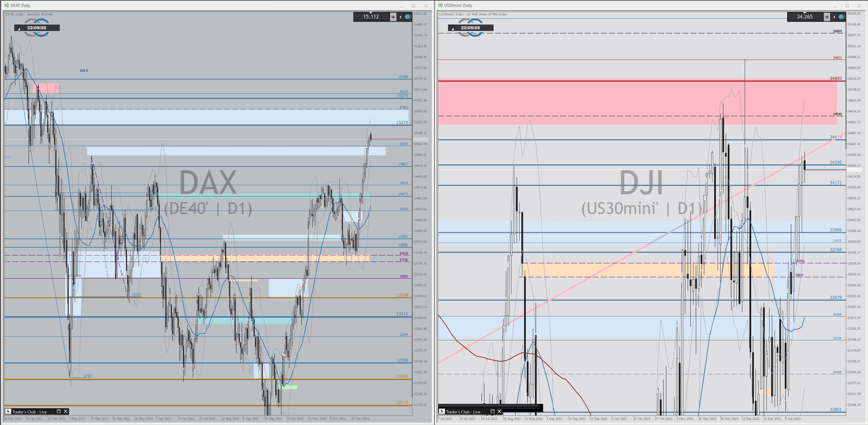Select the 32801 level label on DJI

pos(835,410)
